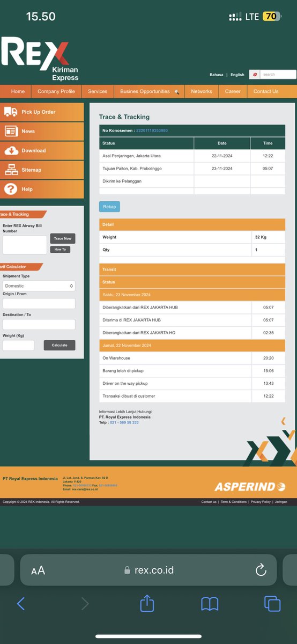The image size is (297, 644).
Task: Tap the Safari back arrow
Action: pyautogui.click(x=21, y=604)
